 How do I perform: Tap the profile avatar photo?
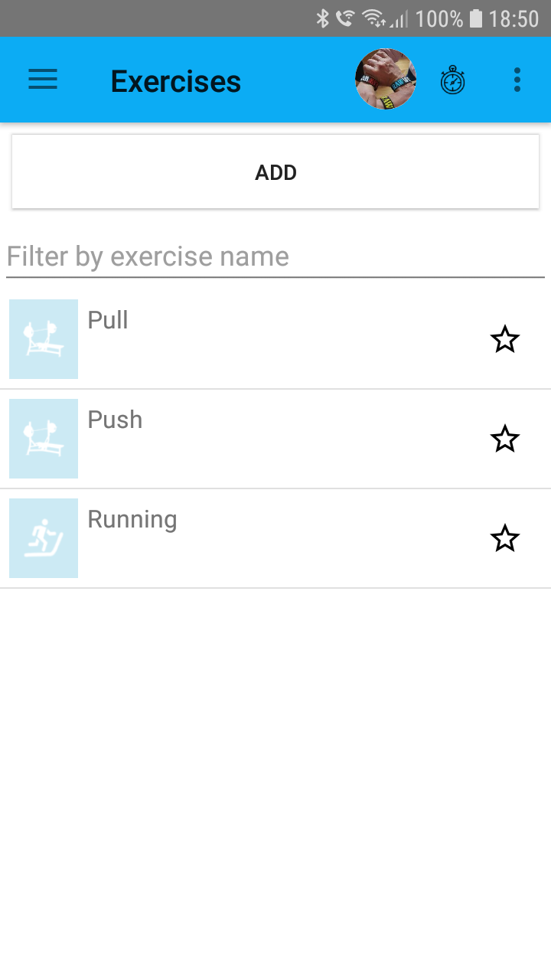[x=386, y=80]
